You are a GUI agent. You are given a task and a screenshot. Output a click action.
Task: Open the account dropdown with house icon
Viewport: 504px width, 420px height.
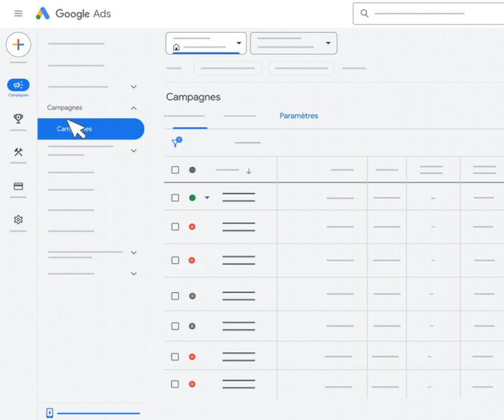(x=206, y=43)
